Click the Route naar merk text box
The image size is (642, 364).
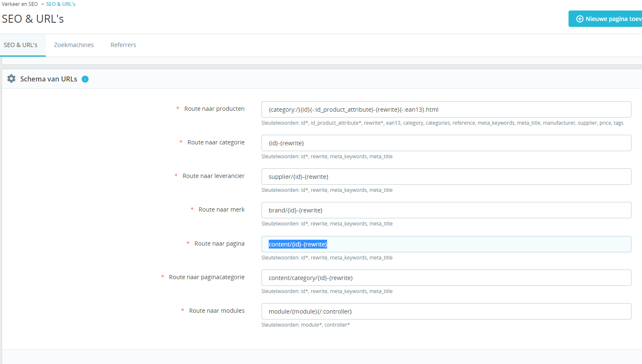coord(446,210)
